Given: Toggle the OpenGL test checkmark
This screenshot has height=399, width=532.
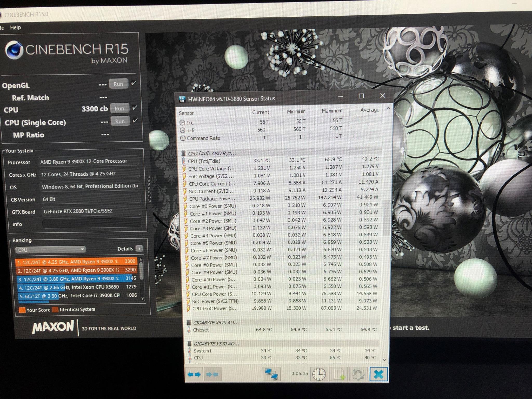Looking at the screenshot, I should [x=134, y=83].
